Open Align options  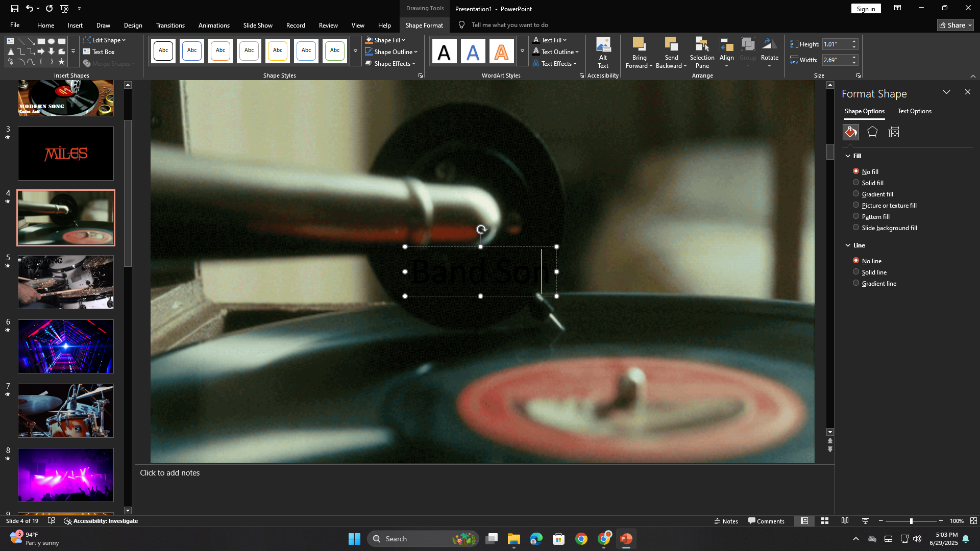click(726, 53)
